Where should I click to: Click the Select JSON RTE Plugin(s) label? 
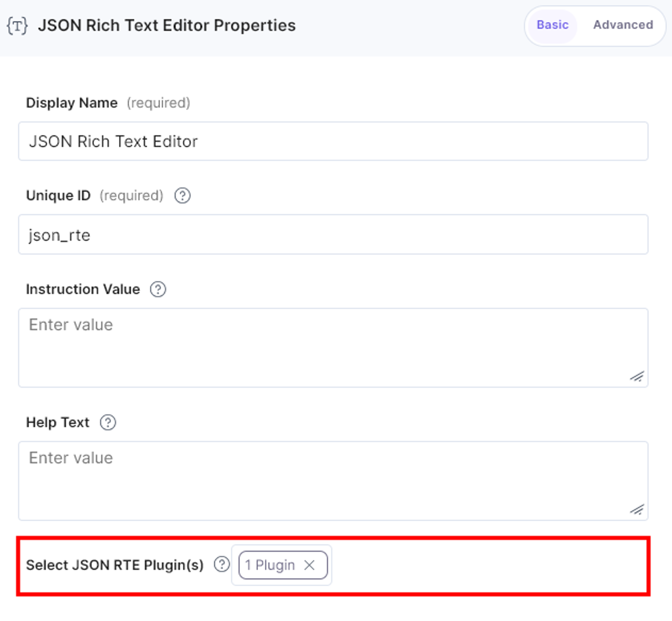pos(115,565)
